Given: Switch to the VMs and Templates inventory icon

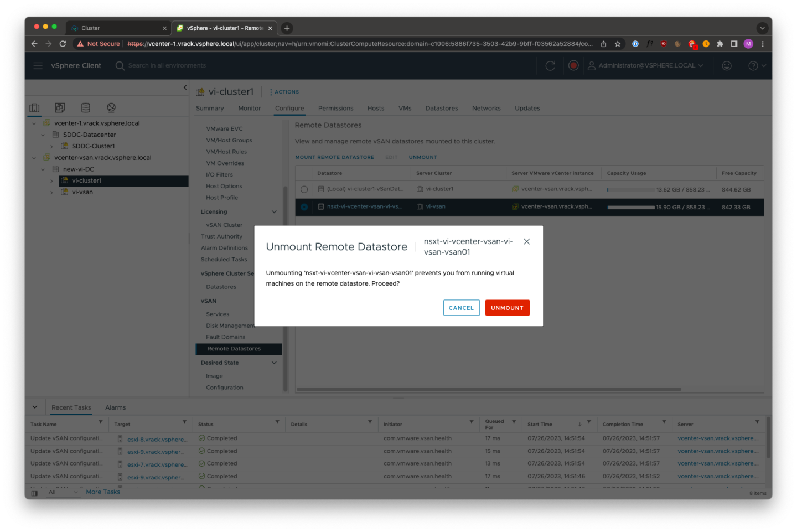Looking at the screenshot, I should tap(60, 107).
